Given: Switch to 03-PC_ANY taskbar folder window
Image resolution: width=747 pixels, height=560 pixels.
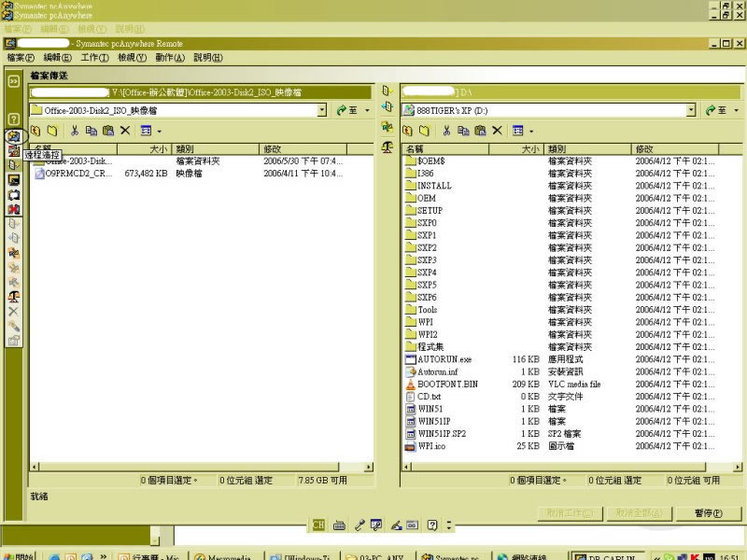Looking at the screenshot, I should [x=376, y=556].
